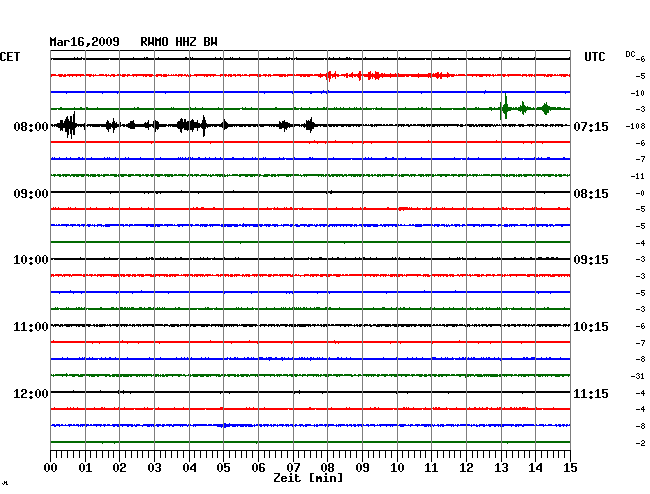The height and width of the screenshot is (494, 650).
Task: Click the largest burst at the start of the 08:00 trace
Action: (69, 125)
